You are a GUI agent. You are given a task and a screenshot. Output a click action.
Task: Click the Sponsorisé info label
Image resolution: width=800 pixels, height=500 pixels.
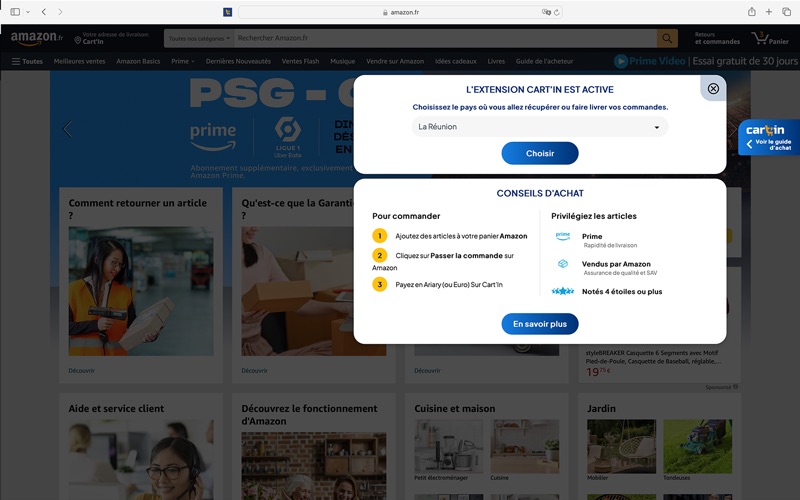721,387
